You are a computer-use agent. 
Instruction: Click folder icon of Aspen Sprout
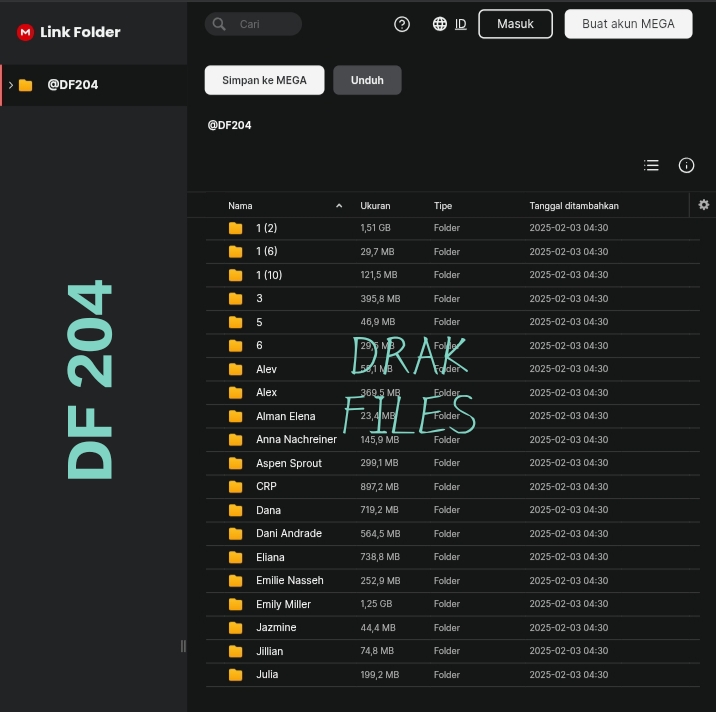[x=236, y=463]
